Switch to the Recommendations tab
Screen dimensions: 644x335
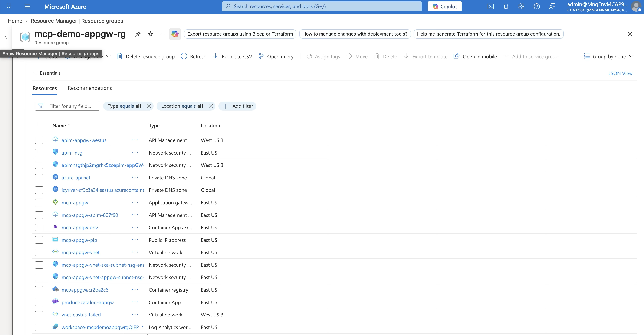(x=90, y=88)
